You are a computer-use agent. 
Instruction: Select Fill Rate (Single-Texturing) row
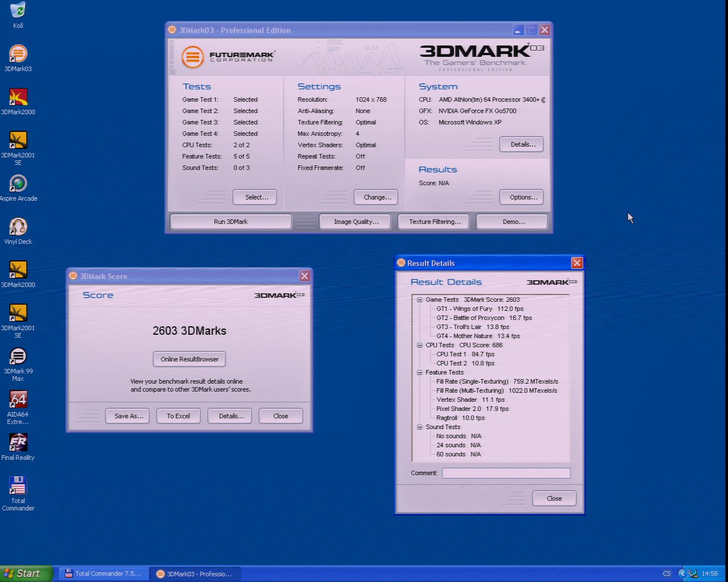(x=497, y=381)
